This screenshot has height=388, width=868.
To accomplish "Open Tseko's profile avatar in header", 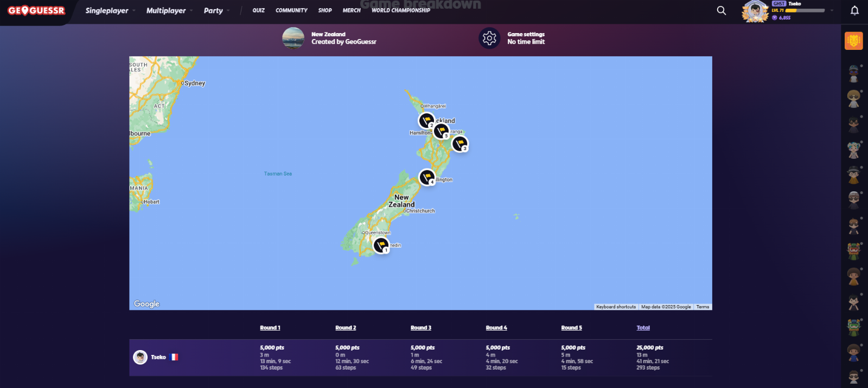I will [x=755, y=11].
